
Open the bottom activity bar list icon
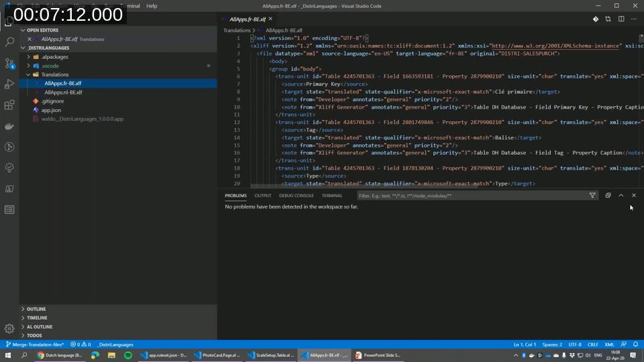[9, 210]
